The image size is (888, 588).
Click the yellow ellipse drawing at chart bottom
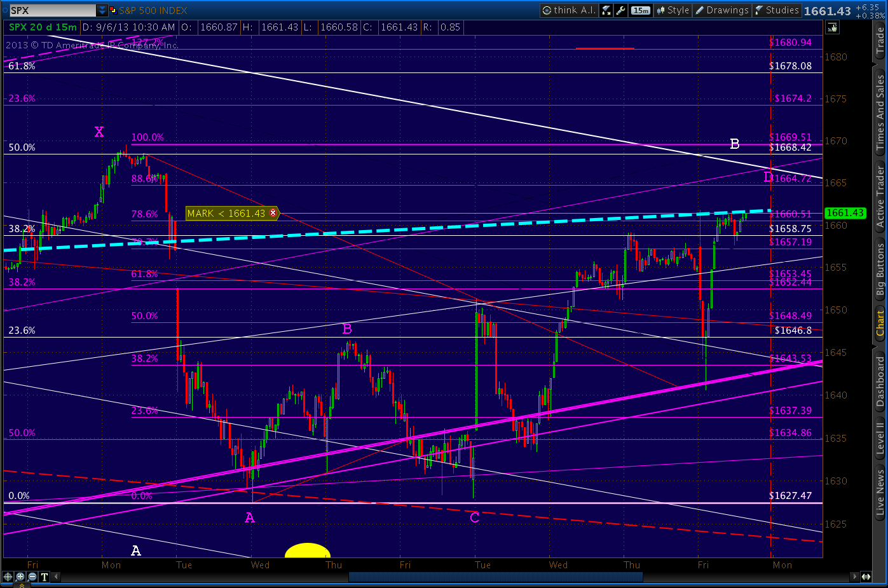[308, 550]
